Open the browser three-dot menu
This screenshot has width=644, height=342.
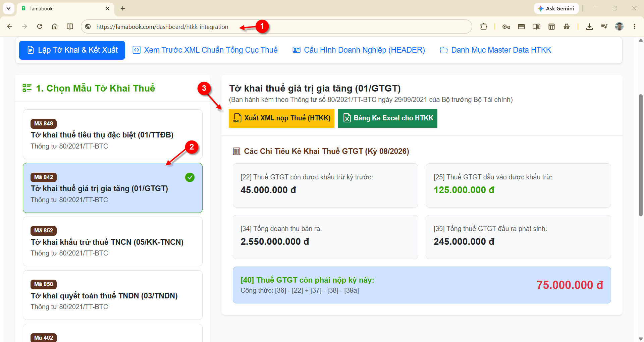click(634, 26)
